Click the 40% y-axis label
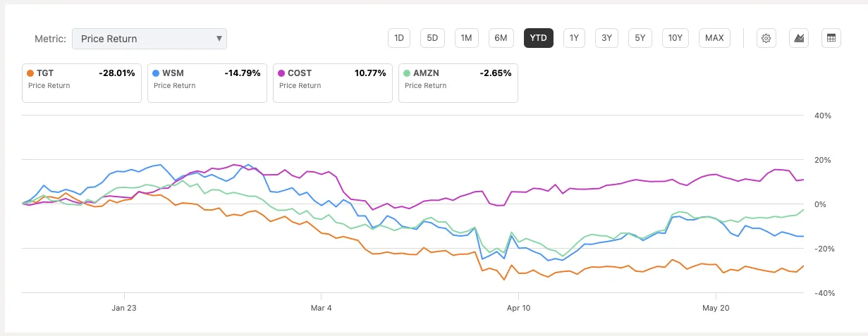 tap(824, 116)
